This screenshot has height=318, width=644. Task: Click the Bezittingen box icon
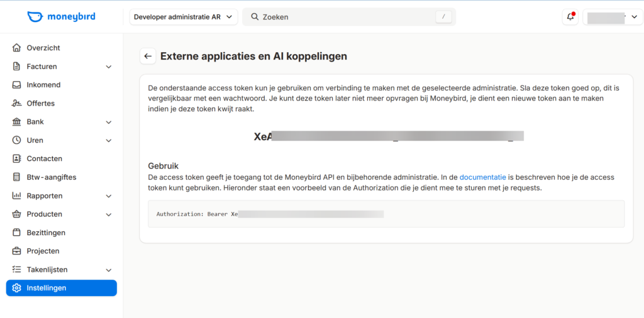(16, 233)
